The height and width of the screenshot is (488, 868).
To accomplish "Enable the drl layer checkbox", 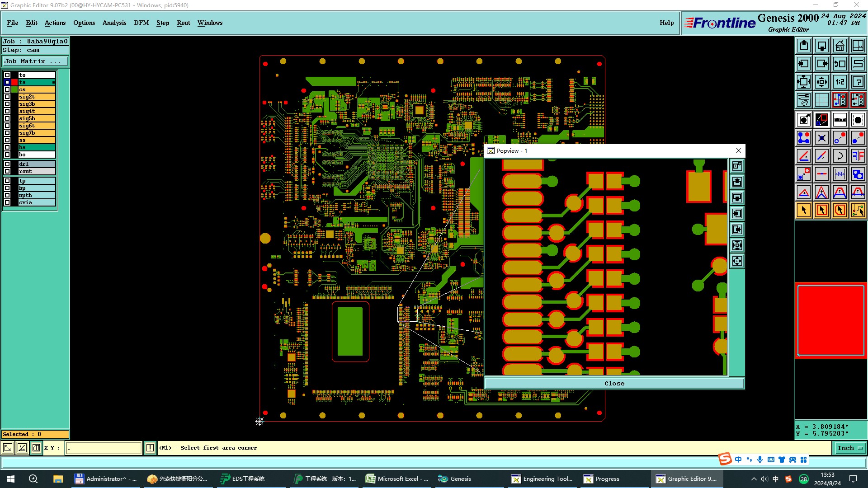I will click(x=7, y=164).
